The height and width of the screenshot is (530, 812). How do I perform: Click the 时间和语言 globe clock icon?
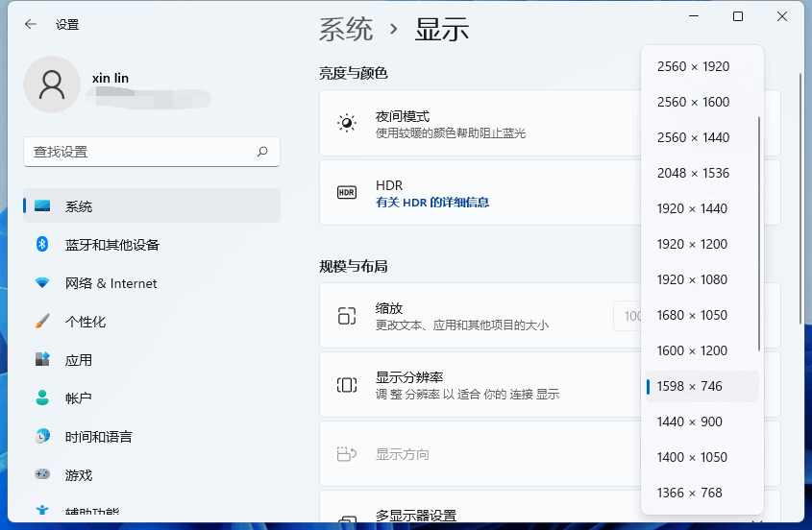[42, 436]
